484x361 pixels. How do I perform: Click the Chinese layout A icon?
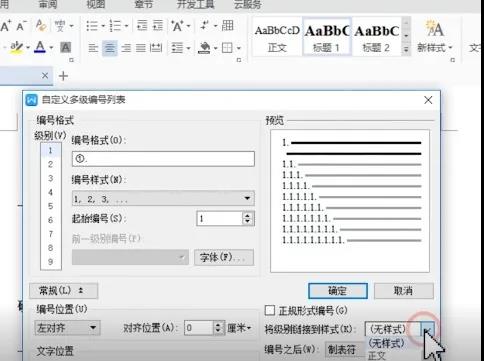pyautogui.click(x=177, y=26)
